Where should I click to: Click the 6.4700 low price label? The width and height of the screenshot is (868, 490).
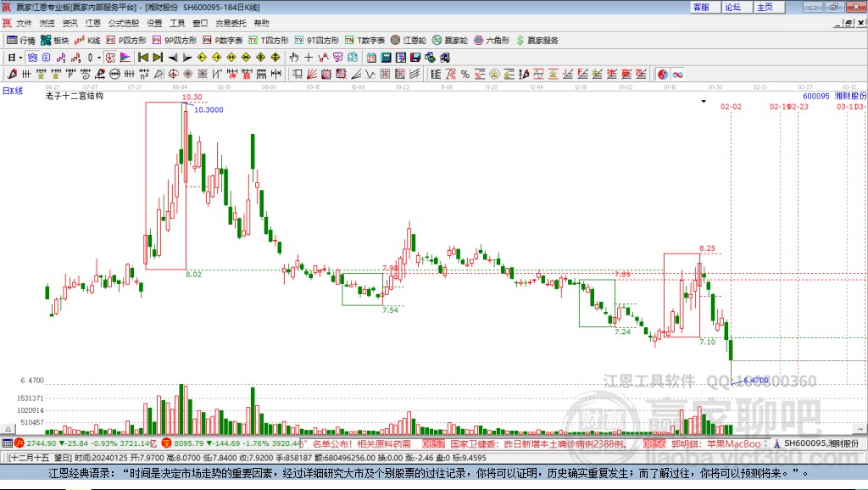click(756, 380)
